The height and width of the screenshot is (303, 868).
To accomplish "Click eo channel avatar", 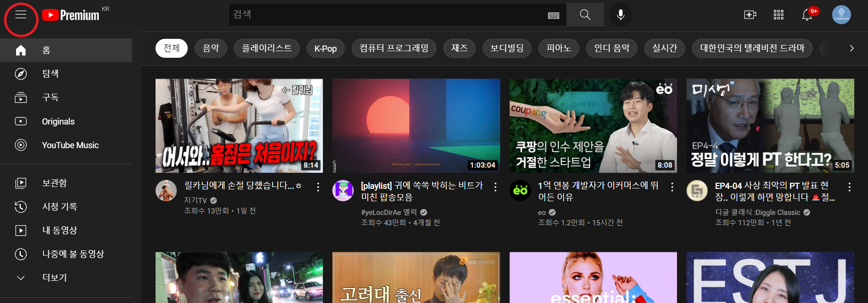I will (520, 190).
